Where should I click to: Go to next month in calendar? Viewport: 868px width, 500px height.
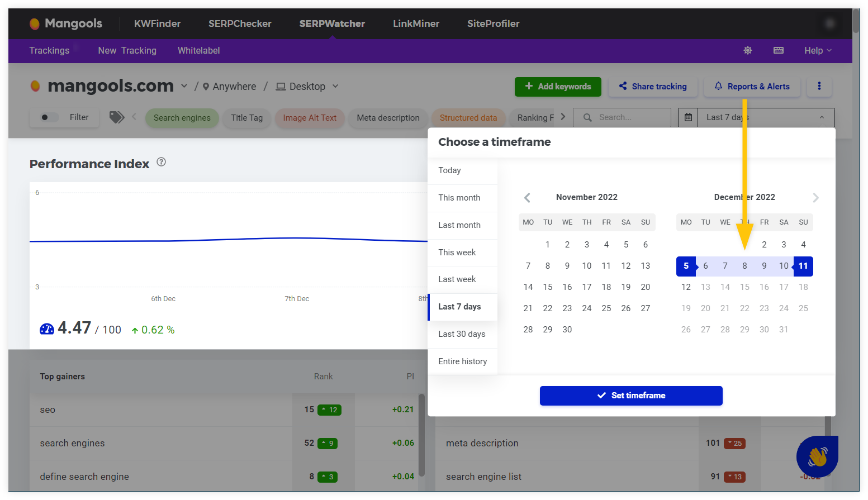[x=815, y=198]
